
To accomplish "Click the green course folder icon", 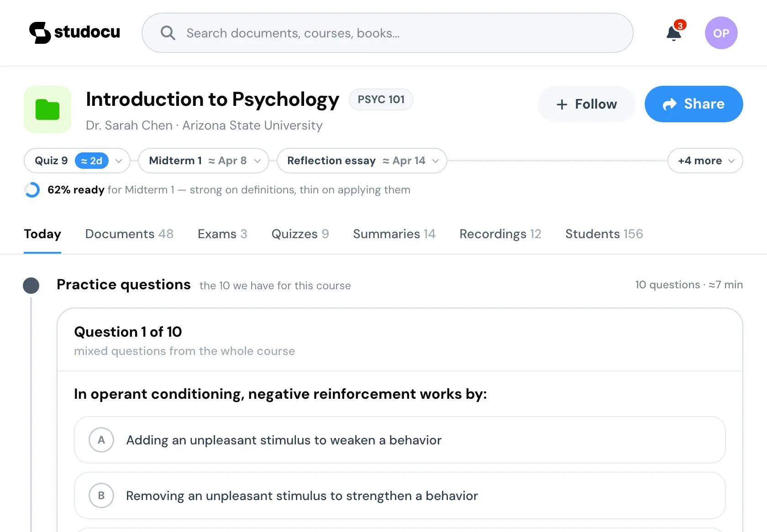I will point(47,110).
